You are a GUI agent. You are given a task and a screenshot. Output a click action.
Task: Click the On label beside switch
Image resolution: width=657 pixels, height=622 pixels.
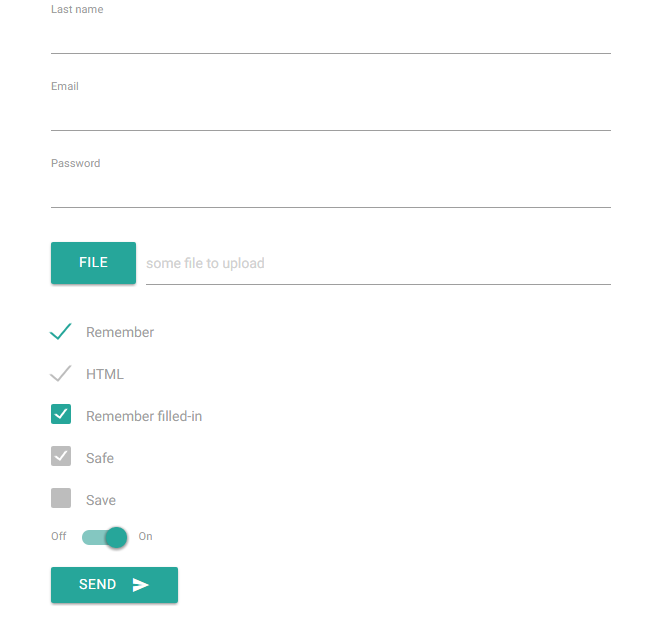point(146,537)
